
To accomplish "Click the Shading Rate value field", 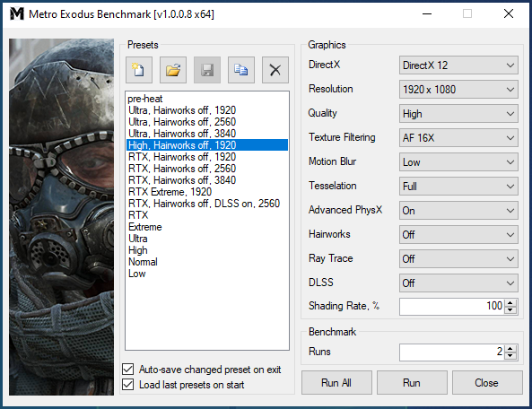I will [x=452, y=306].
